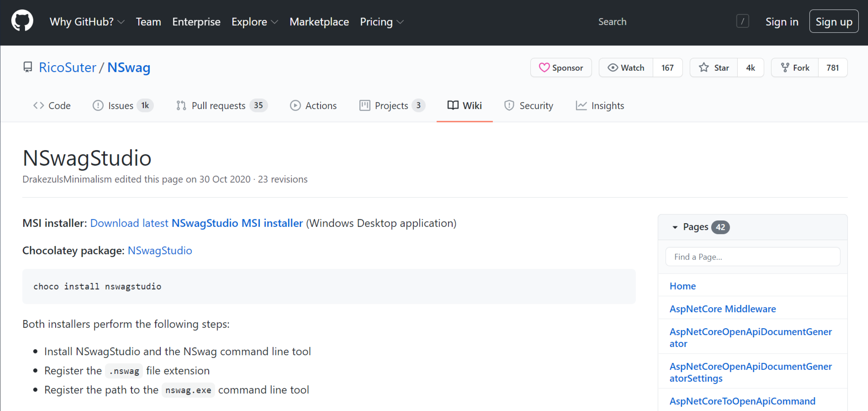
Task: Click the slash shortcut key icon in search
Action: [742, 22]
